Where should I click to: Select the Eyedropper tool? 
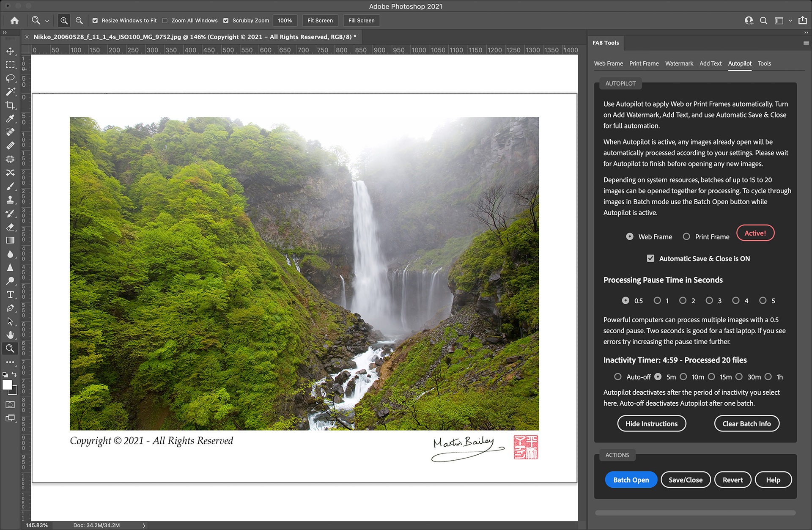[10, 119]
